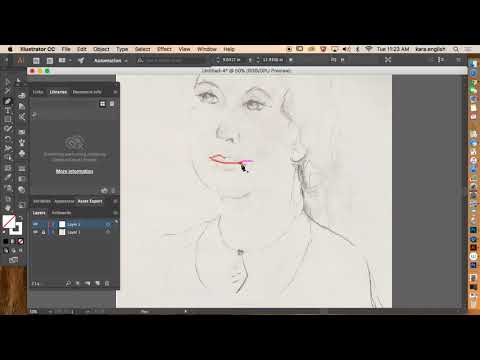Select the Direct Selection tool
This screenshot has width=480, height=360.
click(18, 80)
